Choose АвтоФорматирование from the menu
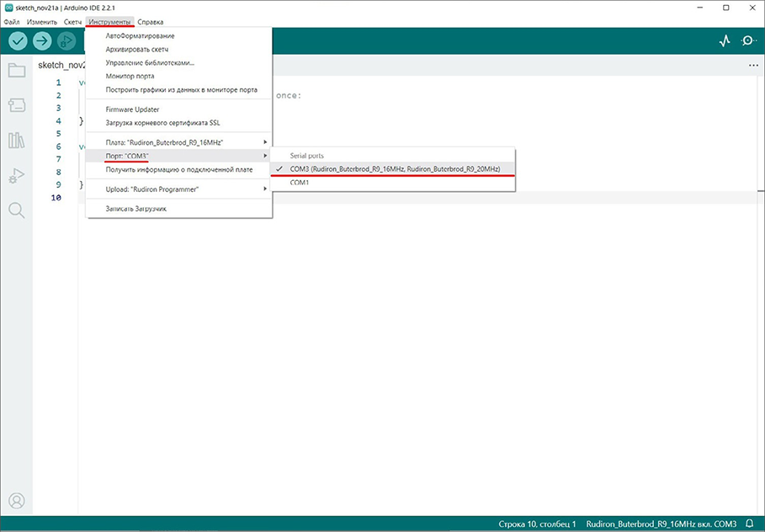Viewport: 765px width, 532px height. pos(178,35)
